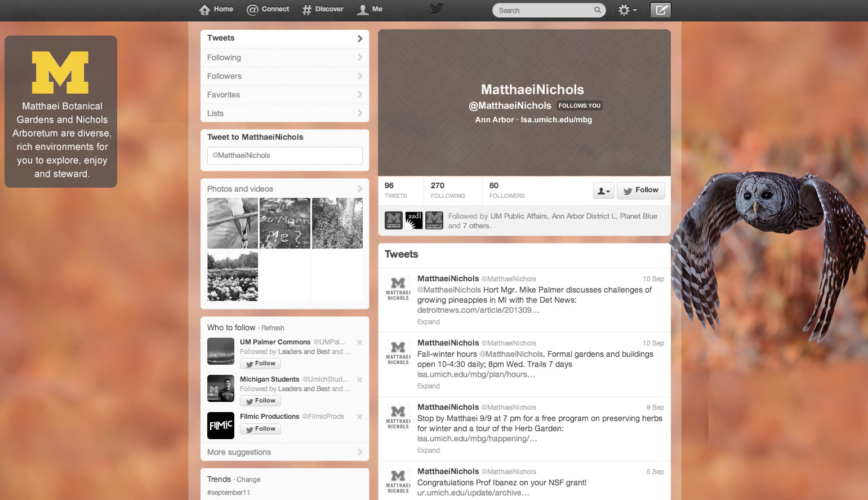Open the settings gear dropdown
Screen dimensions: 868x500
627,10
